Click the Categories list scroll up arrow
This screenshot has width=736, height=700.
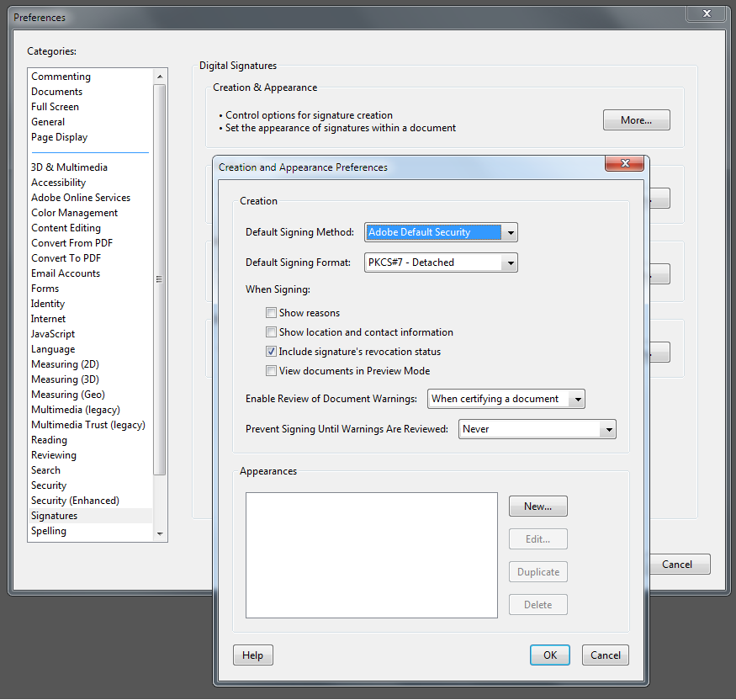tap(160, 76)
